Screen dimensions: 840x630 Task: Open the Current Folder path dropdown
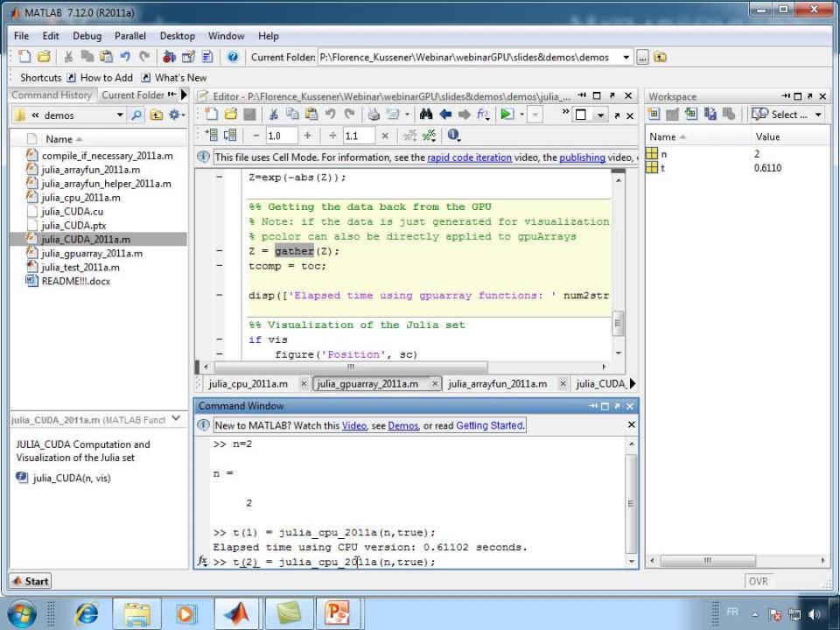click(626, 58)
